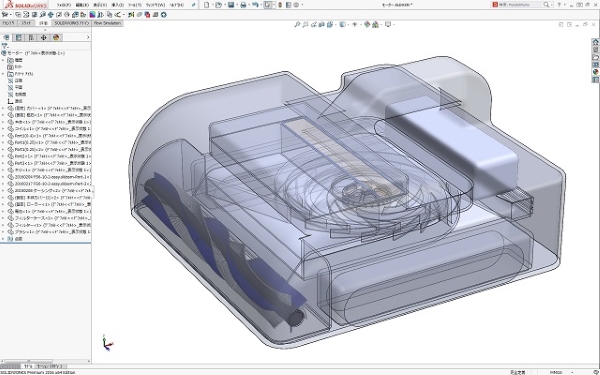Open the PropertyManager tab icon
This screenshot has height=375, width=600.
point(18,38)
